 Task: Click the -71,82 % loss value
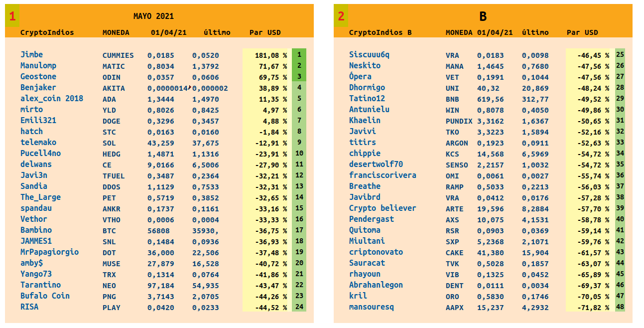pos(593,308)
